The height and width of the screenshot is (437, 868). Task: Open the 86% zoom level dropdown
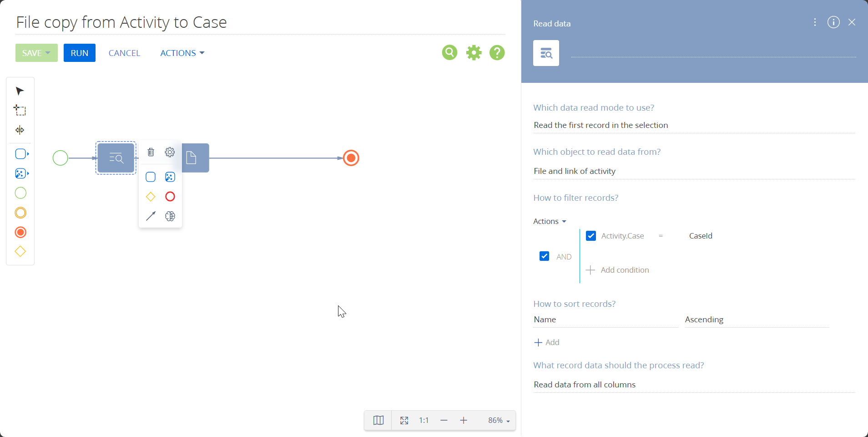click(499, 420)
